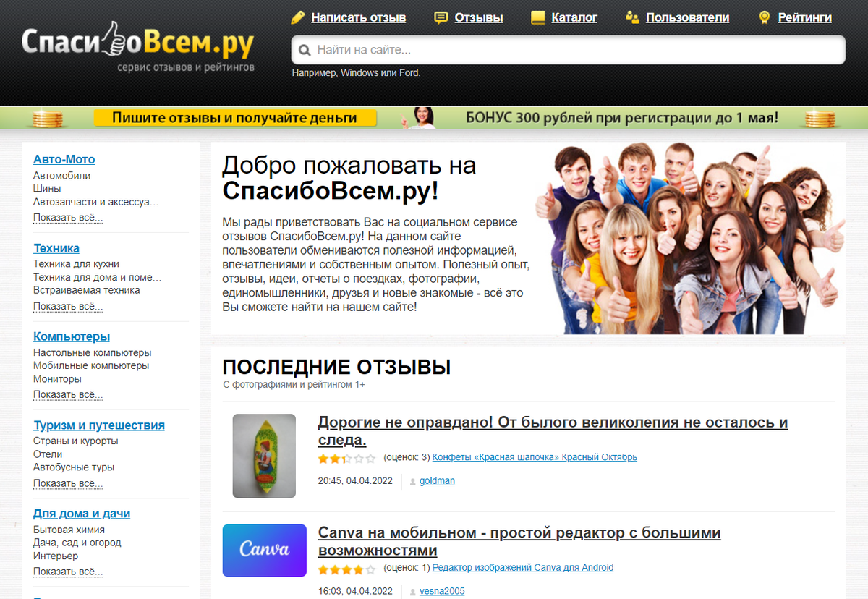Screen dimensions: 868x599
Task: Expand Показать всё under Туризм и путешествия
Action: (68, 483)
